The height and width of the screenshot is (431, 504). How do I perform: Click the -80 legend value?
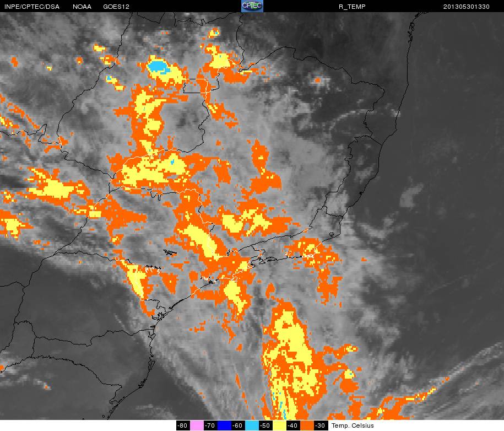coord(183,425)
